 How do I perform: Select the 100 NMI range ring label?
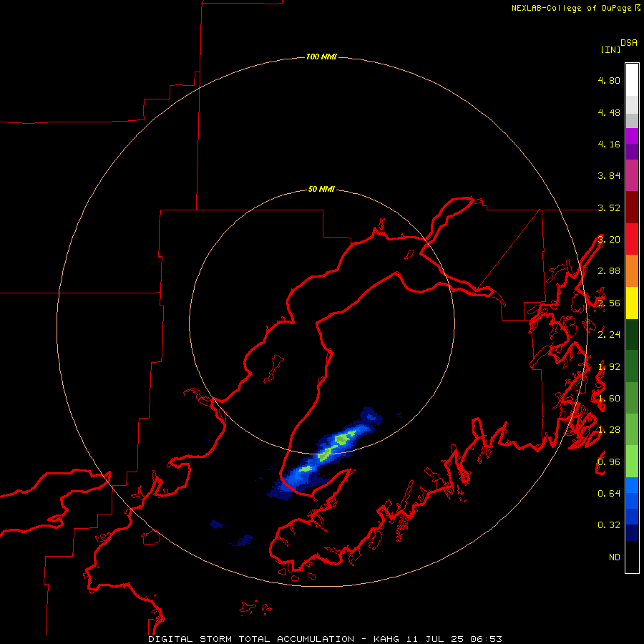pos(321,57)
